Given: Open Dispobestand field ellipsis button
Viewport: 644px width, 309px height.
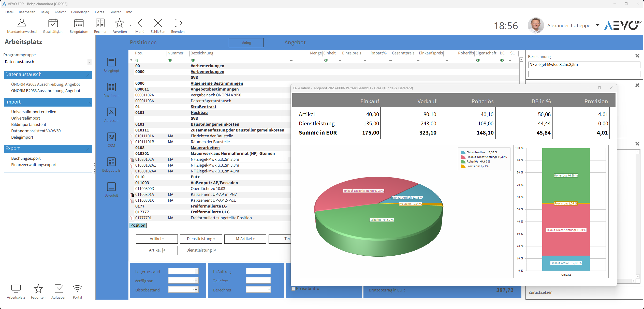Looking at the screenshot, I should pos(197,289).
